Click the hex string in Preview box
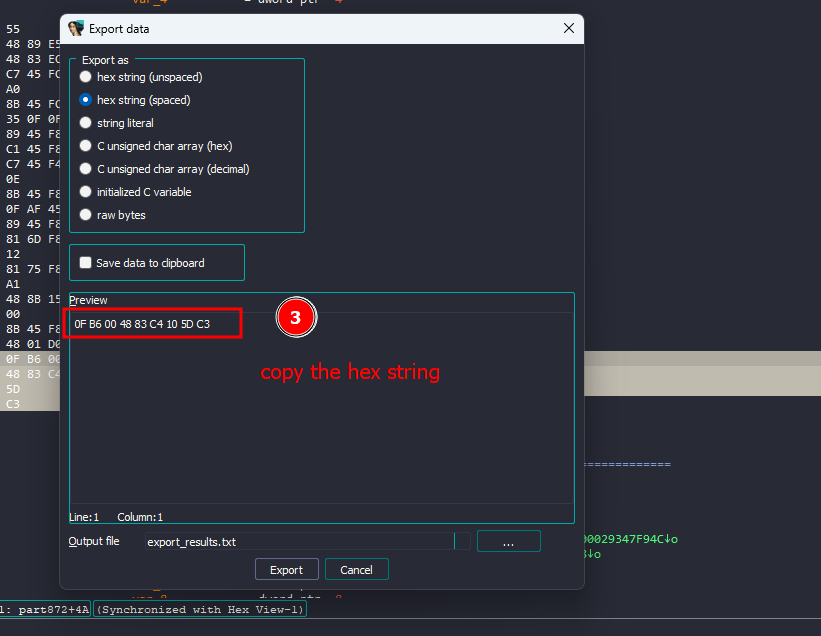The height and width of the screenshot is (636, 821). pyautogui.click(x=142, y=324)
